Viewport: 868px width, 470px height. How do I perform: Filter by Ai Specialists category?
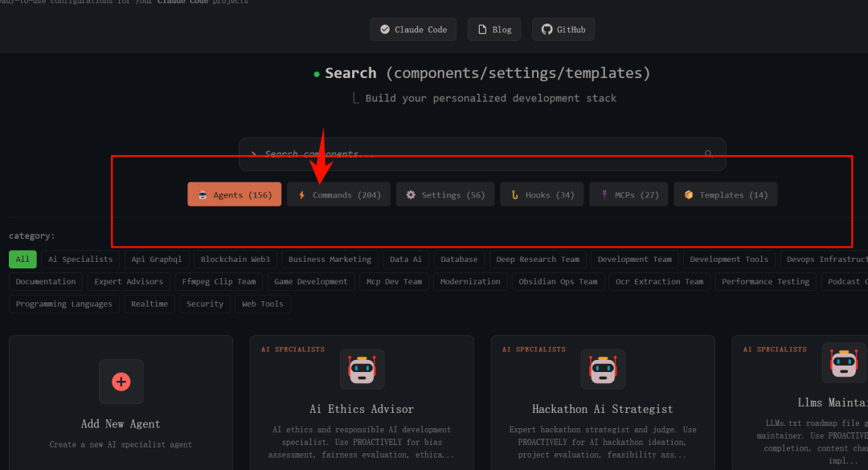click(x=80, y=259)
